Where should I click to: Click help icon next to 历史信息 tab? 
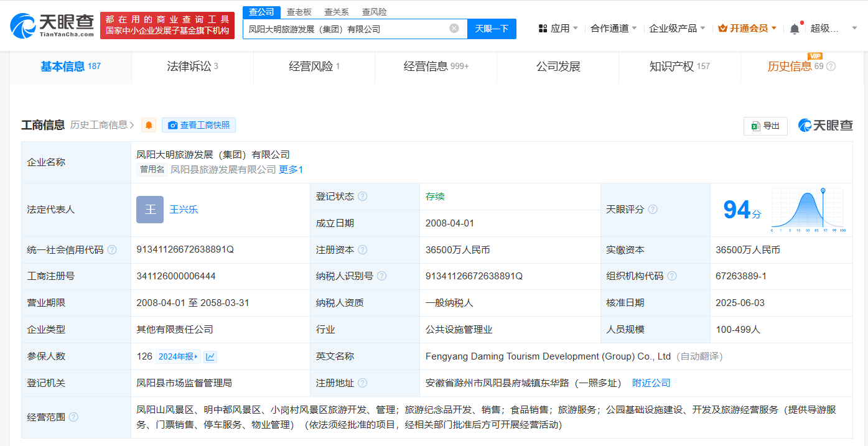(831, 67)
